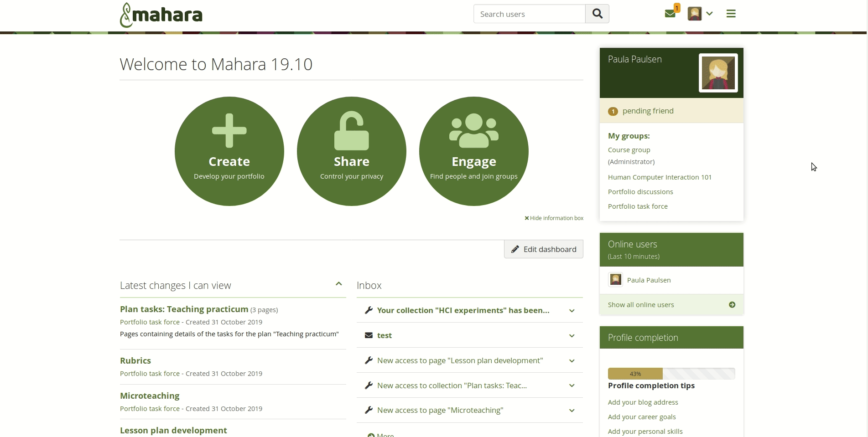The width and height of the screenshot is (868, 437).
Task: Click the search magnifier button
Action: click(x=597, y=14)
